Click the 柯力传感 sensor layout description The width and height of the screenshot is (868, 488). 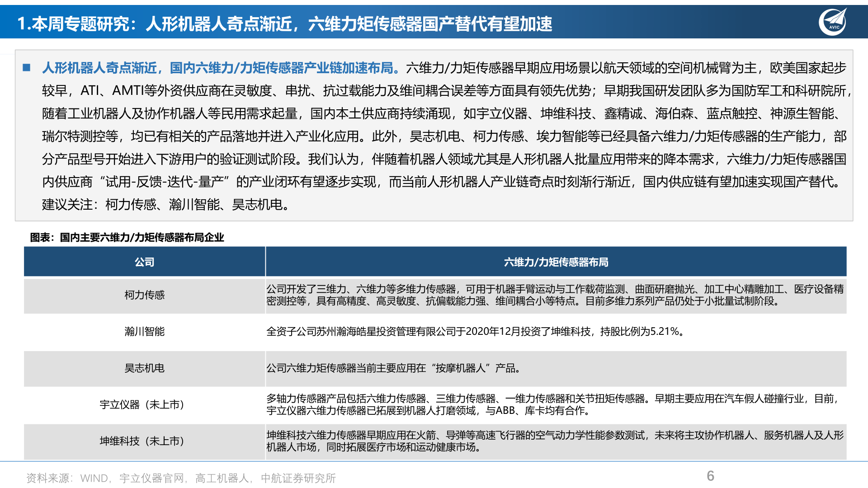tap(555, 295)
